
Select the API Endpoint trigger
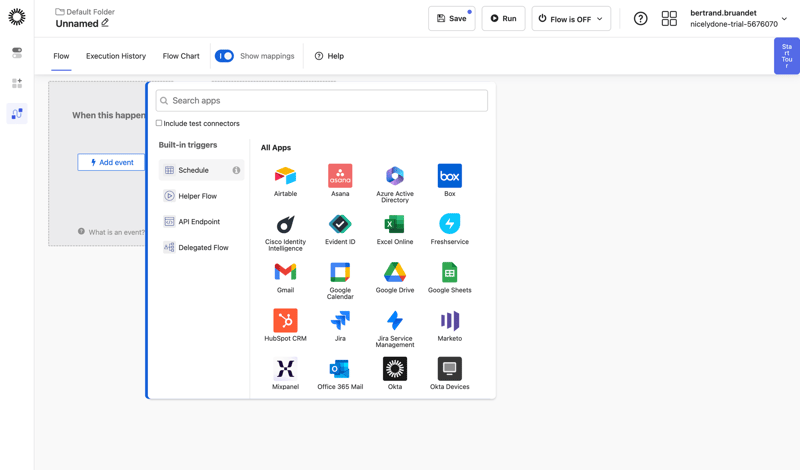pyautogui.click(x=202, y=221)
